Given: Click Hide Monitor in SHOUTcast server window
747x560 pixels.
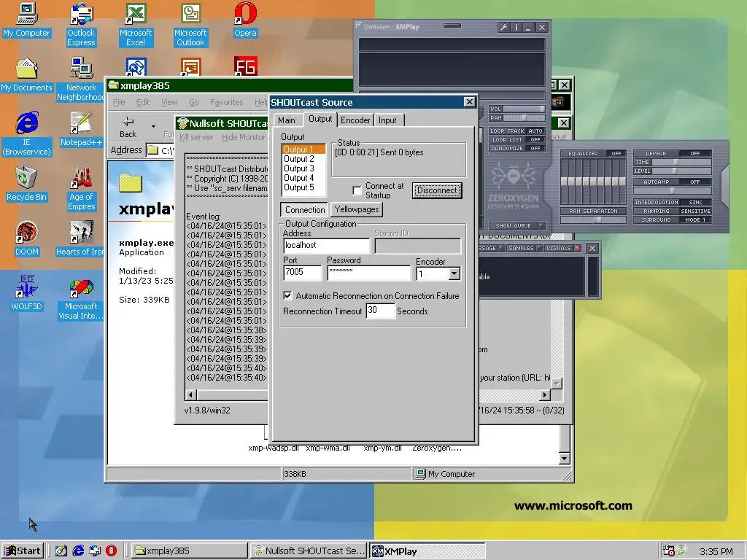Looking at the screenshot, I should coord(244,137).
